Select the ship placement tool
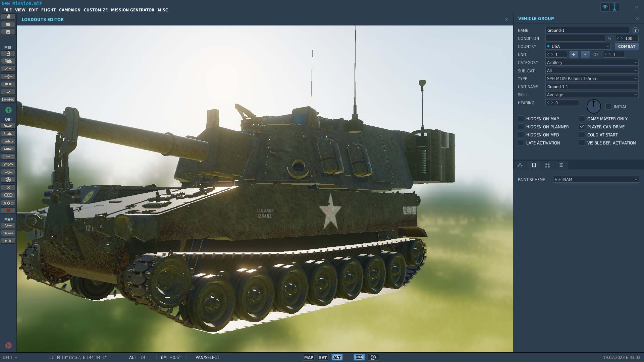This screenshot has width=644, height=362. coord(8,141)
